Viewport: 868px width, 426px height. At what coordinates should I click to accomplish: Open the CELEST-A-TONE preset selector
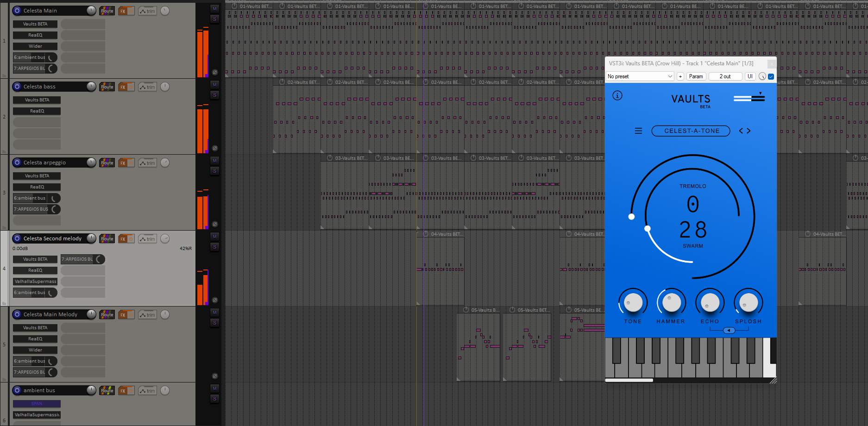coord(691,131)
